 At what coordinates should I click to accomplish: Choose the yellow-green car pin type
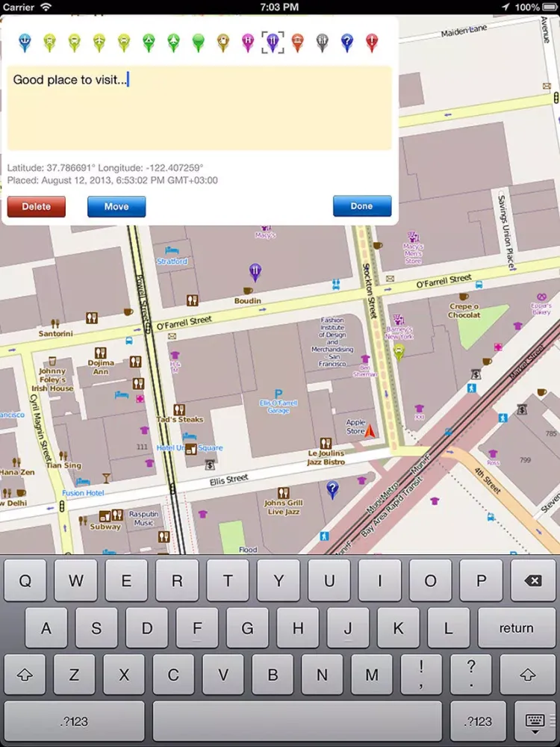coord(124,43)
